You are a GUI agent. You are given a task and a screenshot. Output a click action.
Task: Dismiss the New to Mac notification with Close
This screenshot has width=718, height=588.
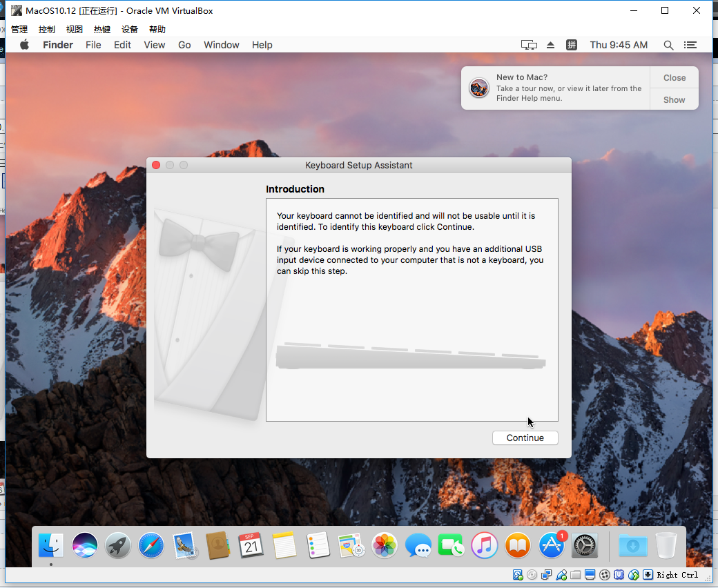pyautogui.click(x=674, y=77)
